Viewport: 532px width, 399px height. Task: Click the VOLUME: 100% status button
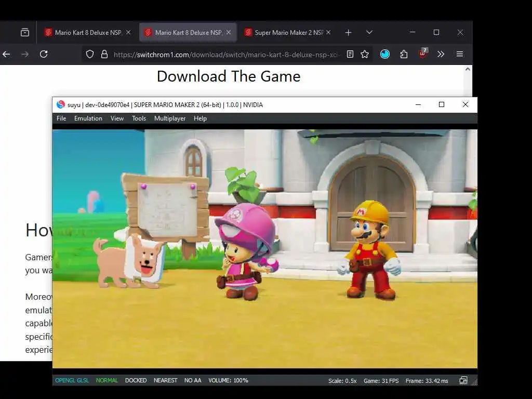point(229,380)
